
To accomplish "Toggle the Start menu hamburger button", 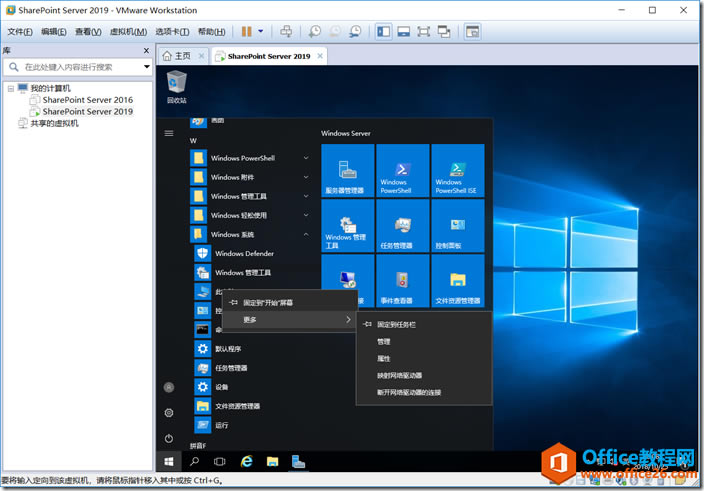I will [x=169, y=133].
